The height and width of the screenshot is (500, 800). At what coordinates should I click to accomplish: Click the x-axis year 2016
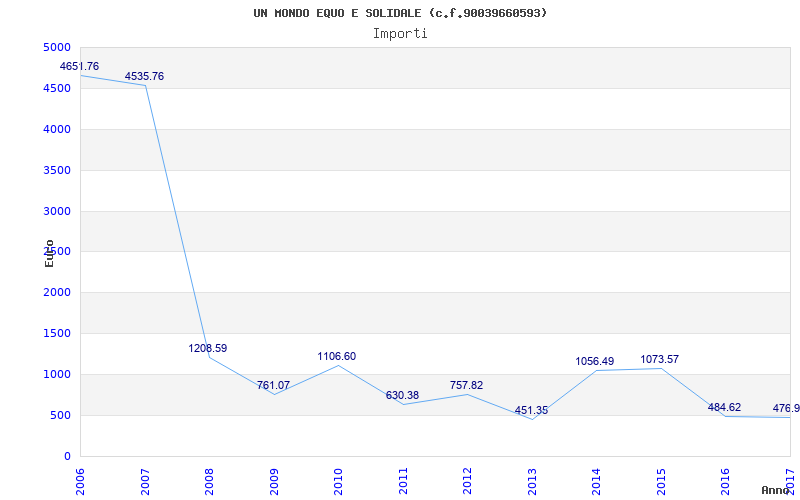point(726,482)
